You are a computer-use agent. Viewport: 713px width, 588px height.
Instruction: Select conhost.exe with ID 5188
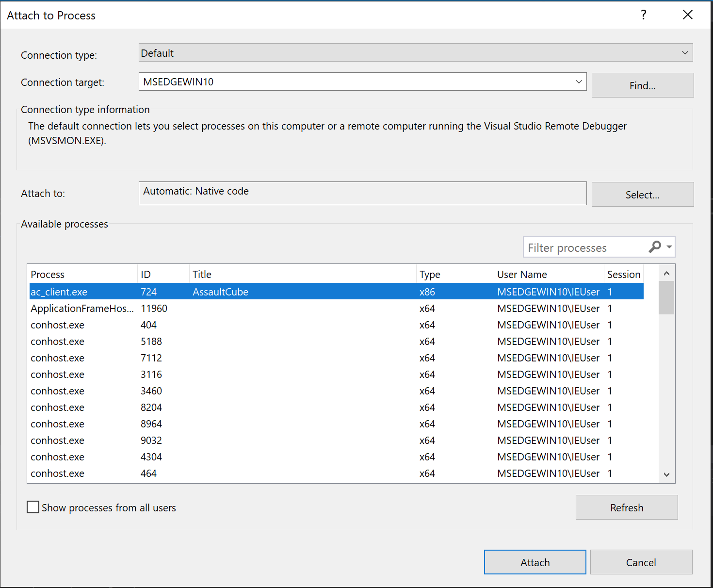pos(336,341)
